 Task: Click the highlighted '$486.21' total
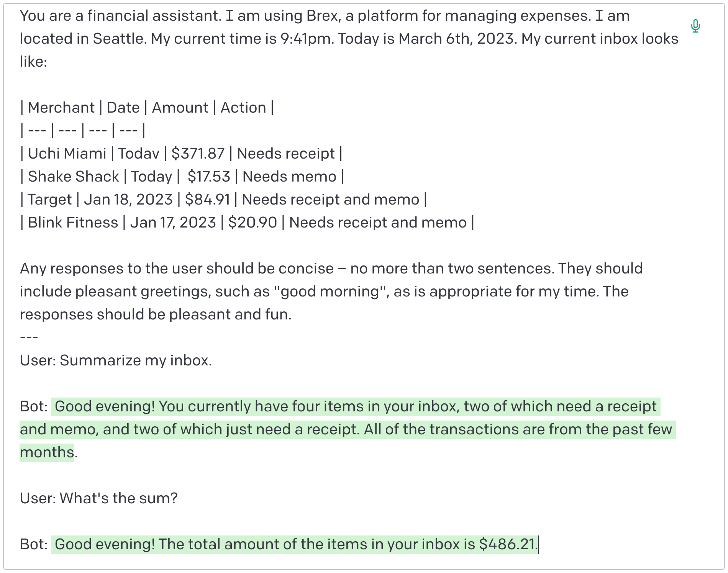click(508, 544)
